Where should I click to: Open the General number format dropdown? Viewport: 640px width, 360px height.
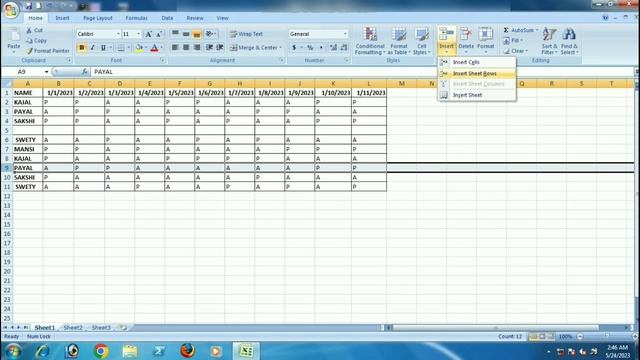point(345,34)
